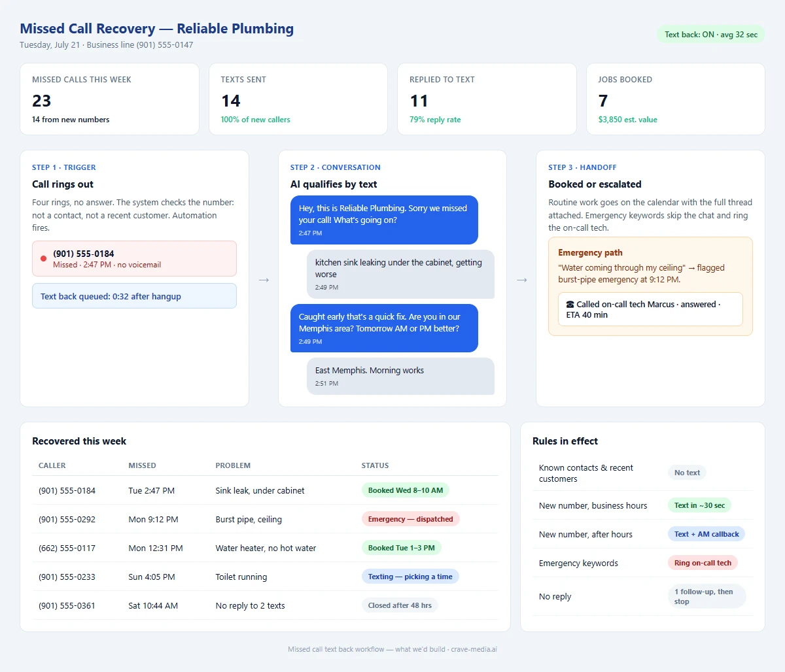This screenshot has width=785, height=672.
Task: Click the PROBLEM column header
Action: (x=233, y=465)
